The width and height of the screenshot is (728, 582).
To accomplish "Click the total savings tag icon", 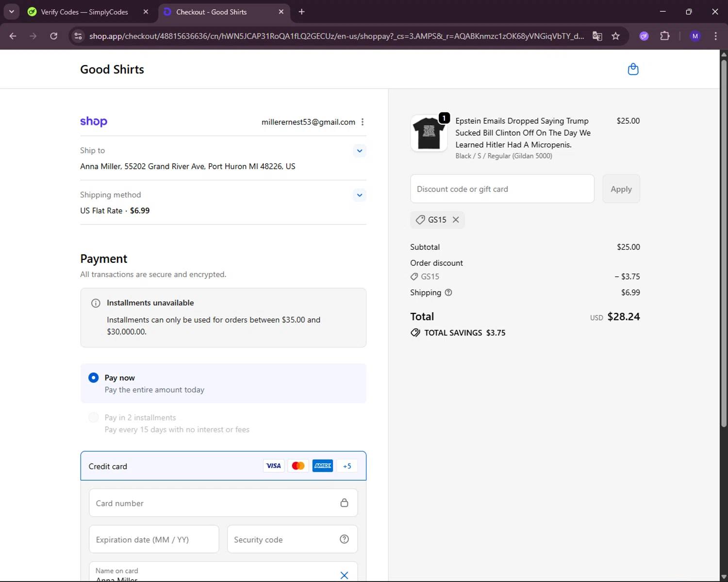I will [x=415, y=333].
